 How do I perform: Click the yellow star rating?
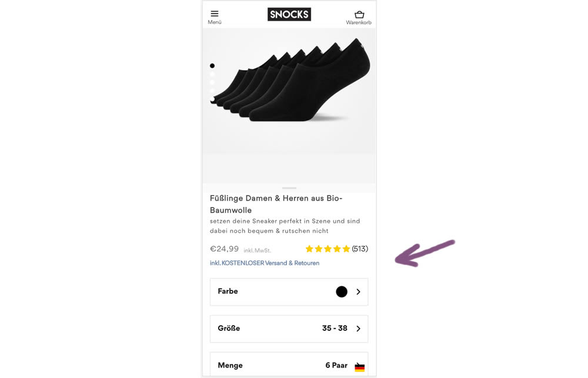click(328, 249)
